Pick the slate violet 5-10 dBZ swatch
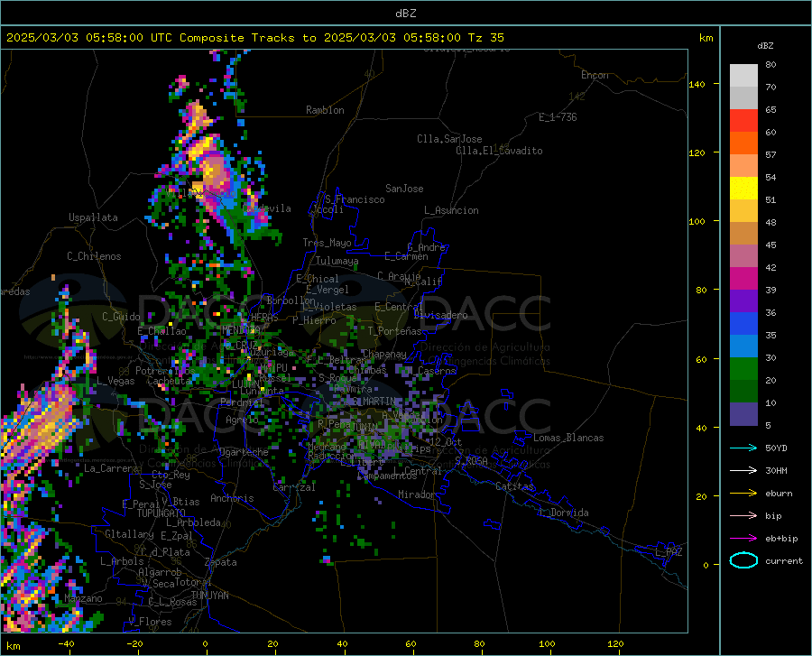 (x=743, y=414)
